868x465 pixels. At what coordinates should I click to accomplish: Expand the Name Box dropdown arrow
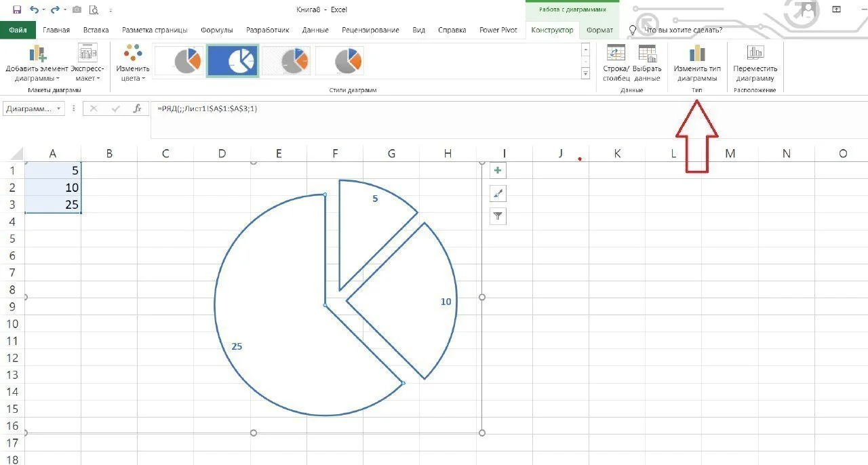coord(60,108)
